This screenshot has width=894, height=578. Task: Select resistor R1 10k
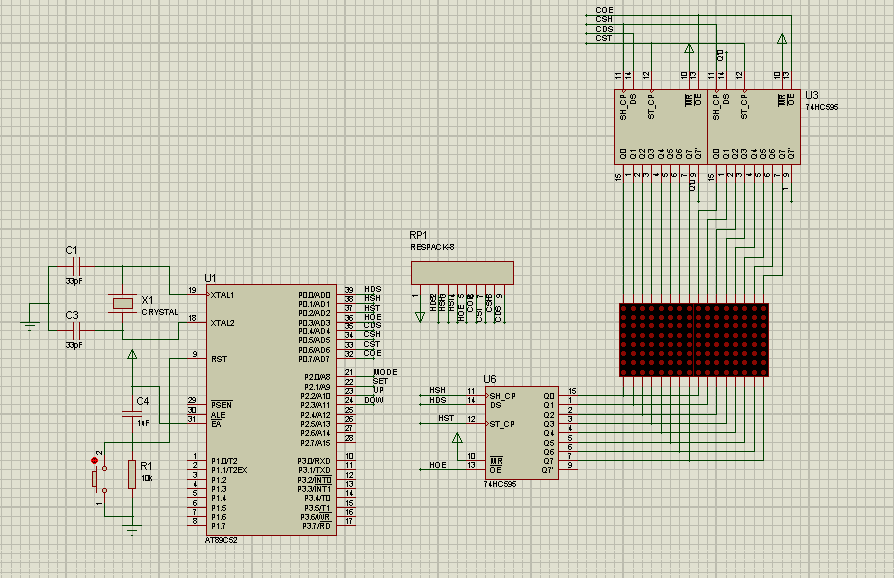click(132, 475)
